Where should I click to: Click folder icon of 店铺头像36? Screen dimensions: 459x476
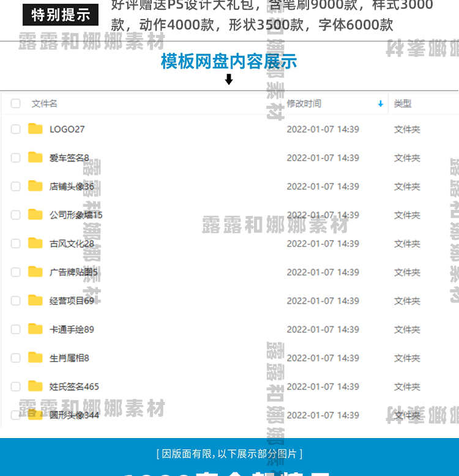pyautogui.click(x=35, y=186)
